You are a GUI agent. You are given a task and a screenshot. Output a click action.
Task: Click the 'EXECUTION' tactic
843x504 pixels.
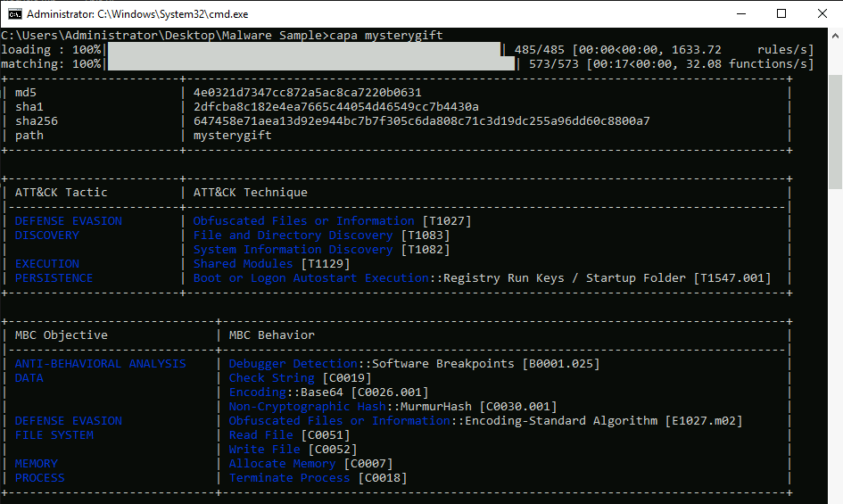click(46, 264)
